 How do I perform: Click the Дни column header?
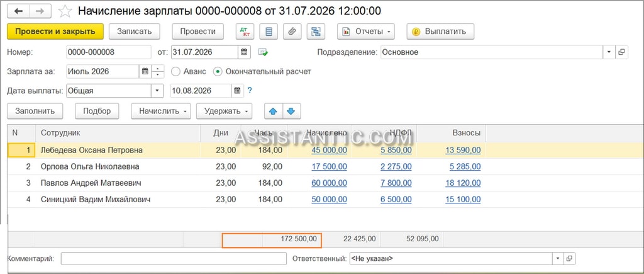tap(221, 133)
